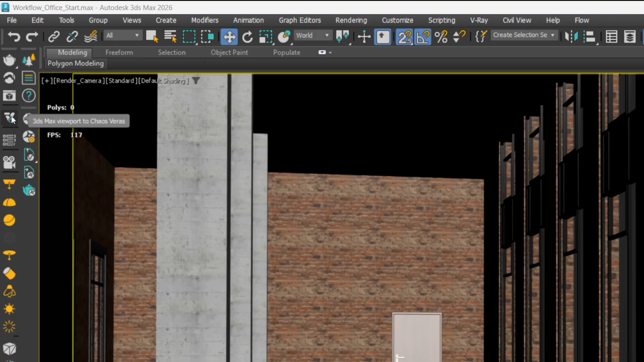
Task: Click Select and Manipulate crosshair icon
Action: (364, 36)
